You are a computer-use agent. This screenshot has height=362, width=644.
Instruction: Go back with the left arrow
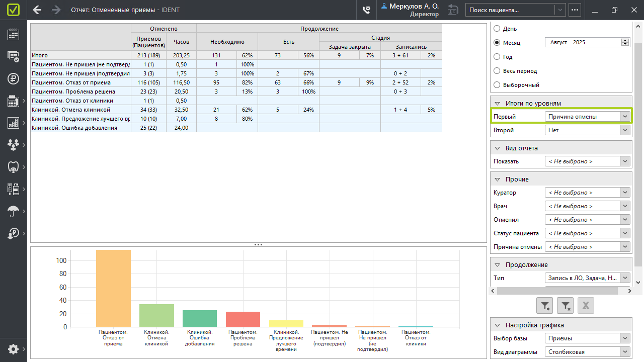tap(37, 10)
